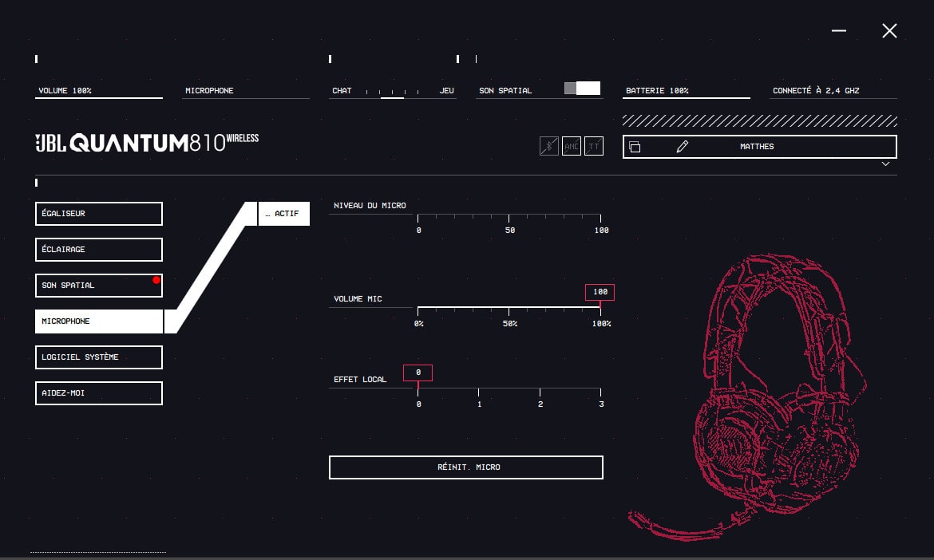Expand the profile list chevron
Image resolution: width=934 pixels, height=560 pixels.
click(885, 164)
